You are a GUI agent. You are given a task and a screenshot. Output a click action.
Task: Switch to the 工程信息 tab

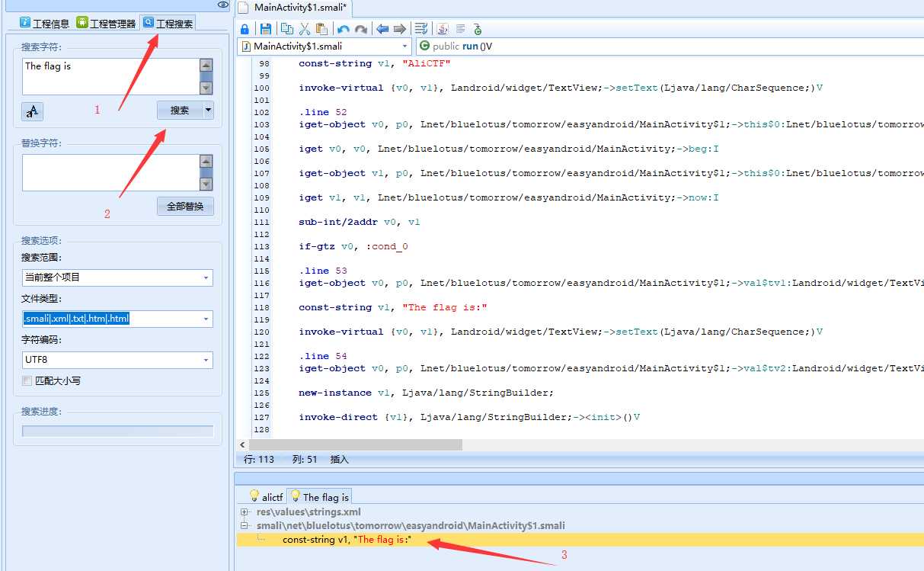click(44, 24)
